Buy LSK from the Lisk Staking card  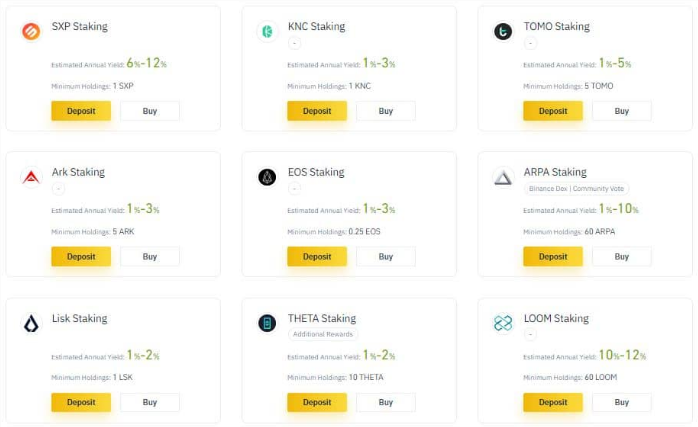pyautogui.click(x=150, y=402)
